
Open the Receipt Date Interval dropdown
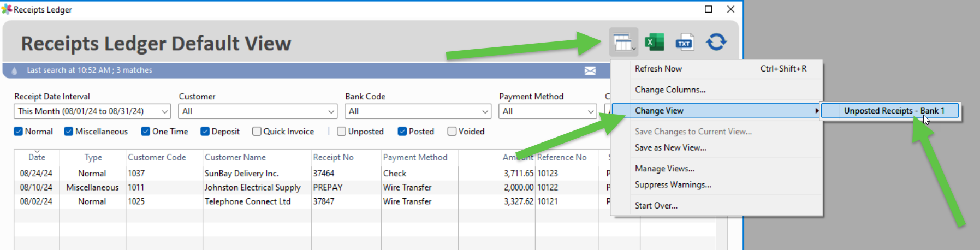tap(92, 111)
